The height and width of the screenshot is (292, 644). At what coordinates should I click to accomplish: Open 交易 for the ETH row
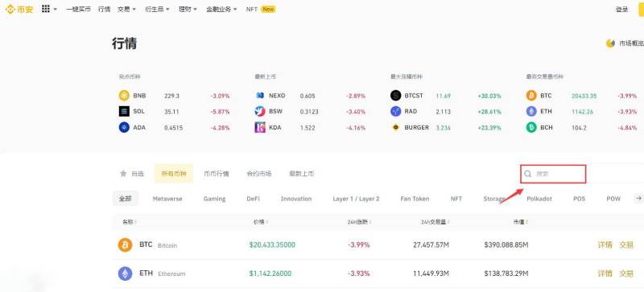pos(626,273)
